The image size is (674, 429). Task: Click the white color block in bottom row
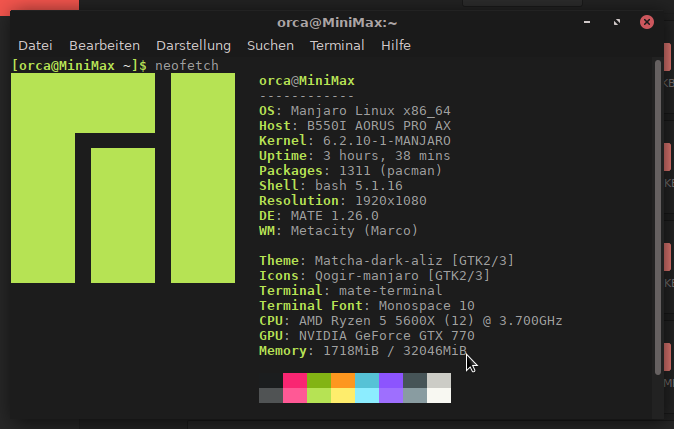439,395
